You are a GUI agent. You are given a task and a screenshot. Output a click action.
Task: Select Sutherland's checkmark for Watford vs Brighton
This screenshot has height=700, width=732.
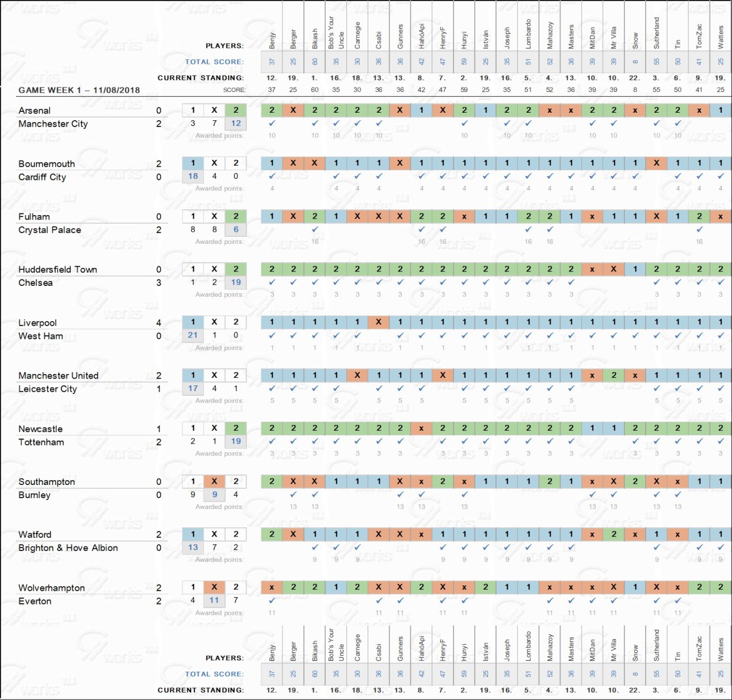[657, 548]
